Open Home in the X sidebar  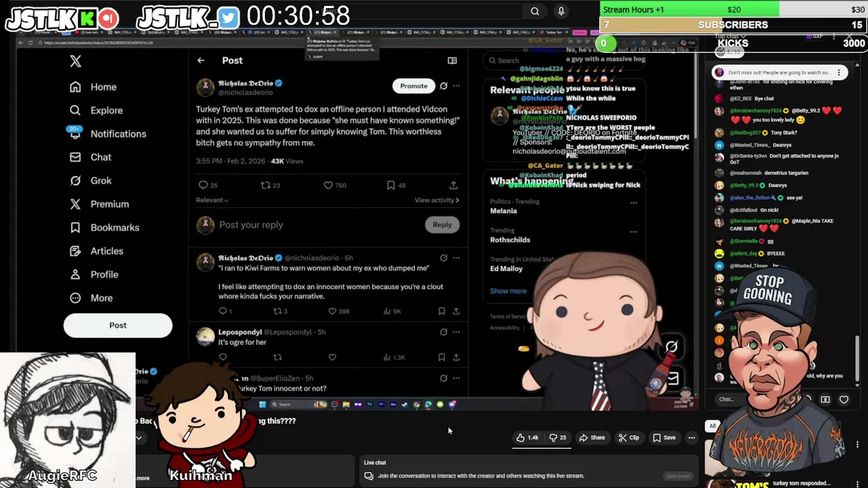[94, 87]
